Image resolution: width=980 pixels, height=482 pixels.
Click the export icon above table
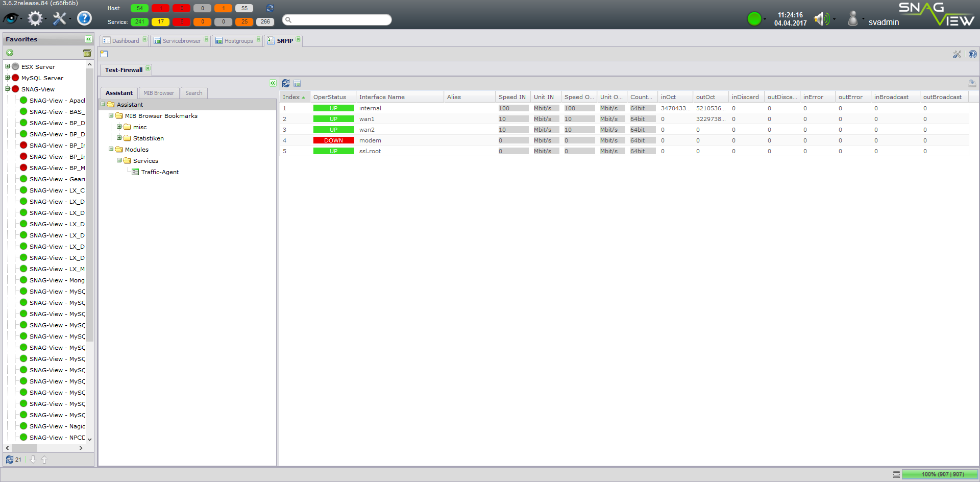(x=972, y=83)
